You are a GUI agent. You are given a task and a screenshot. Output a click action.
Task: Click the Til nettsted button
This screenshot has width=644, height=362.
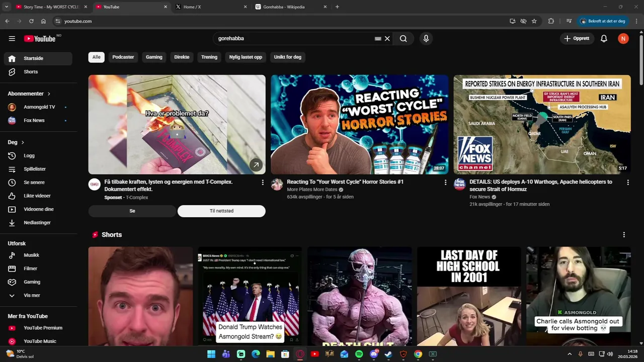point(221,211)
